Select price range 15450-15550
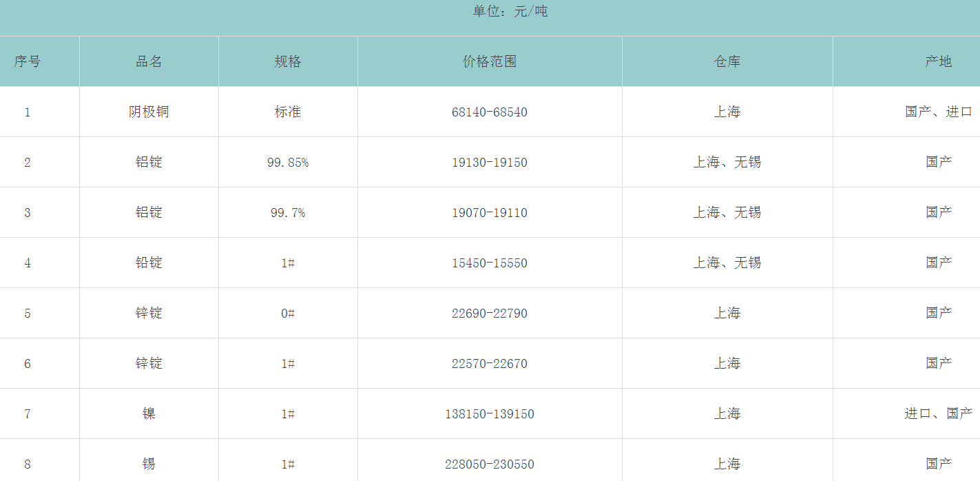Screen dimensions: 980x481 490,263
